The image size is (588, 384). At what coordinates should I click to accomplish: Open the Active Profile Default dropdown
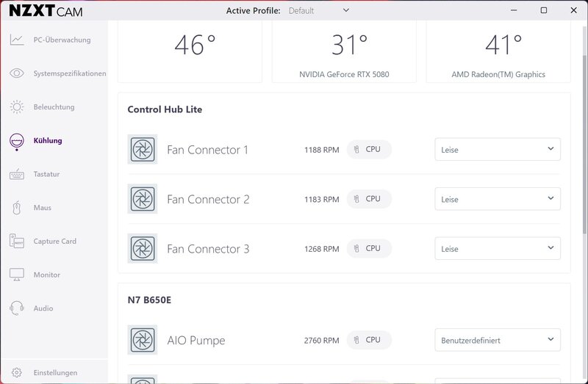coord(319,10)
